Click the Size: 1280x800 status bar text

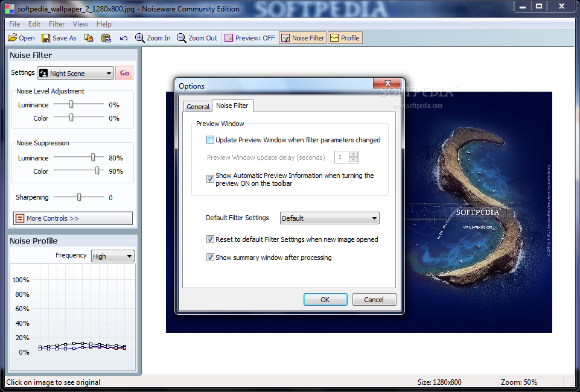pos(439,382)
